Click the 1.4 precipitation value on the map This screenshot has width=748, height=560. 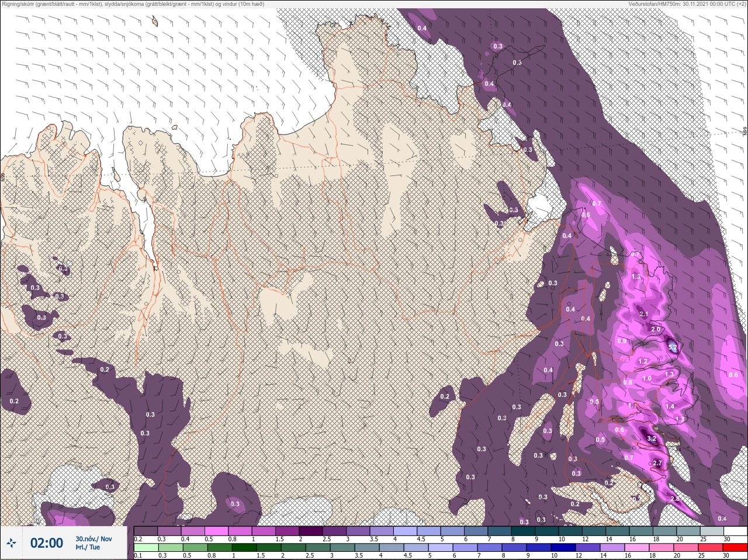670,406
